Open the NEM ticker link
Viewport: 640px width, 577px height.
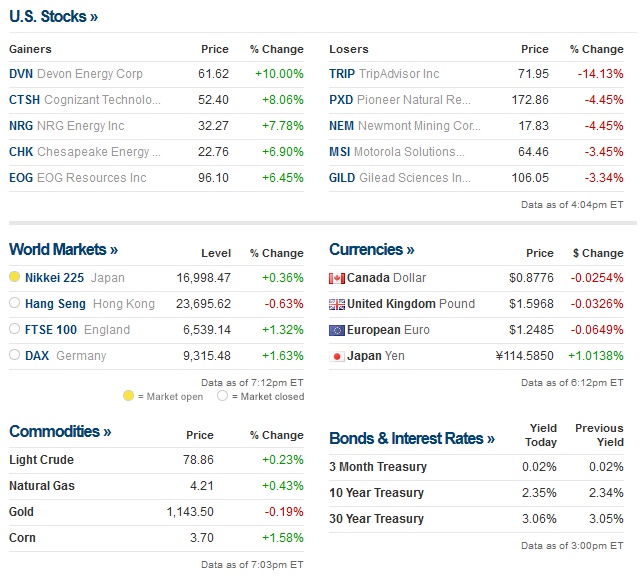(x=341, y=126)
